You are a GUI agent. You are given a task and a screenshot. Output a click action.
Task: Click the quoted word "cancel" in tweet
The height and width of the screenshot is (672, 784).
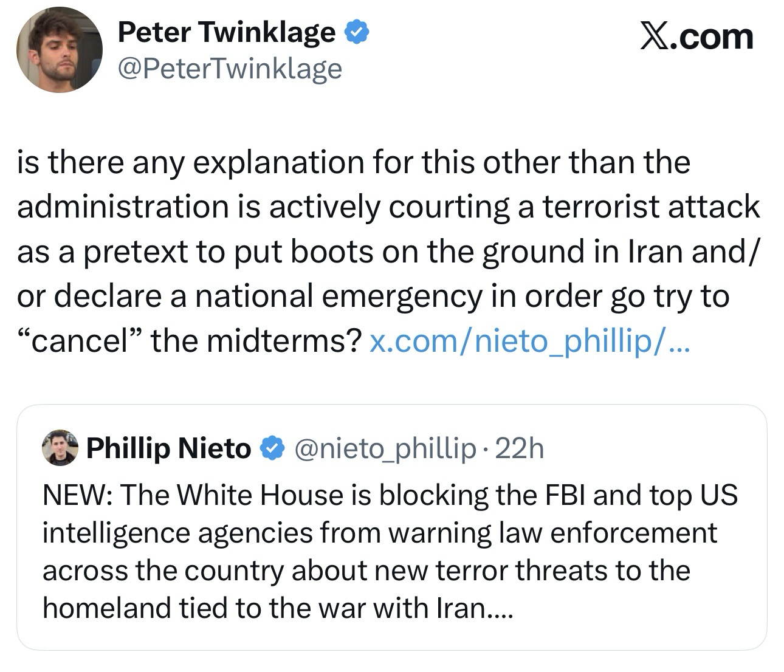[83, 341]
